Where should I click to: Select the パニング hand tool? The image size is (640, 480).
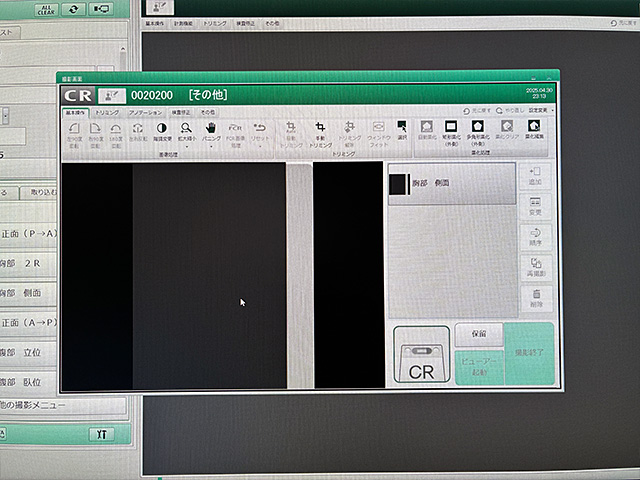click(x=211, y=132)
